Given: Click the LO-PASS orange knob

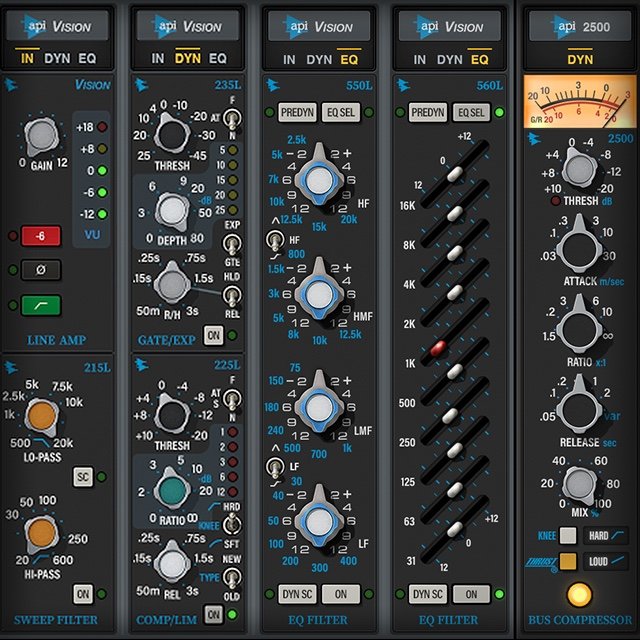Looking at the screenshot, I should point(42,415).
